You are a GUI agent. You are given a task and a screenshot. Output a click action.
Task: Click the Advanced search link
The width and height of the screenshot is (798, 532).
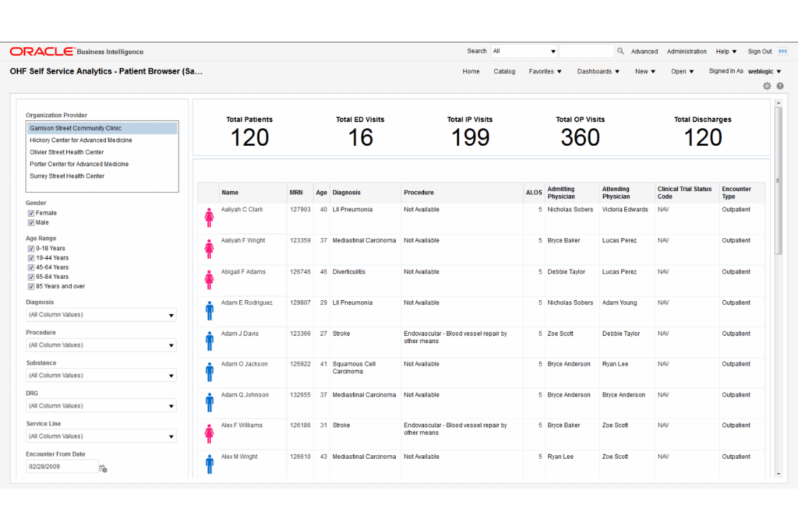644,52
